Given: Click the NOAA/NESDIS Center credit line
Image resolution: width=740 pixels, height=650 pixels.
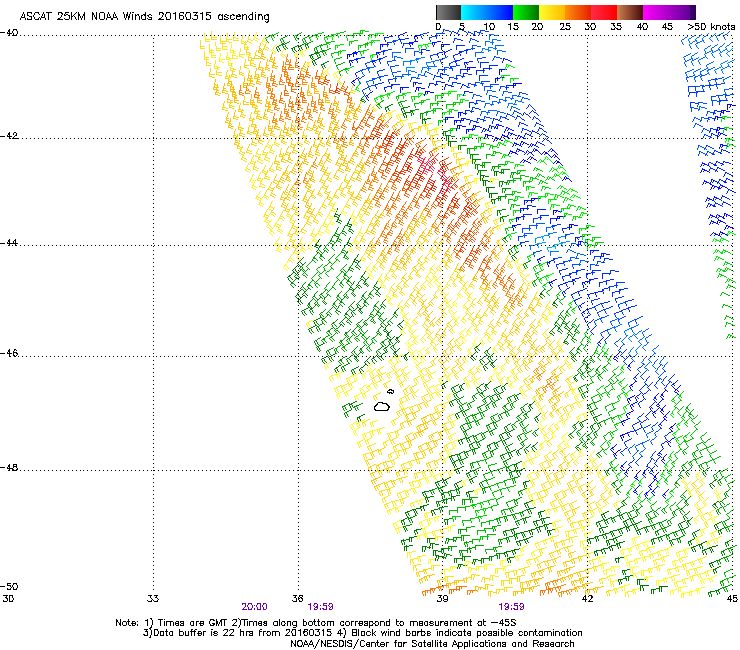Looking at the screenshot, I should pos(432,644).
